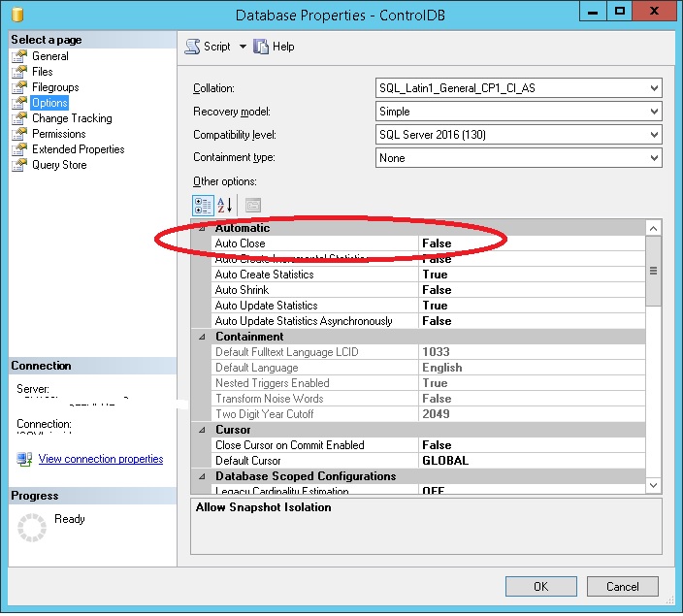Image resolution: width=683 pixels, height=616 pixels.
Task: Open the Permissions page
Action: tap(58, 134)
